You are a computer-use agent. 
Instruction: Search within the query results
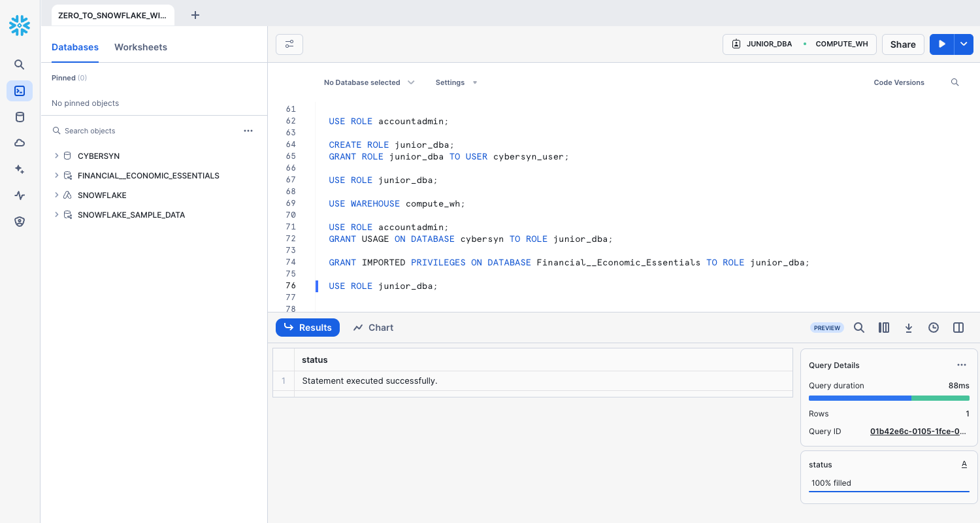click(x=858, y=328)
